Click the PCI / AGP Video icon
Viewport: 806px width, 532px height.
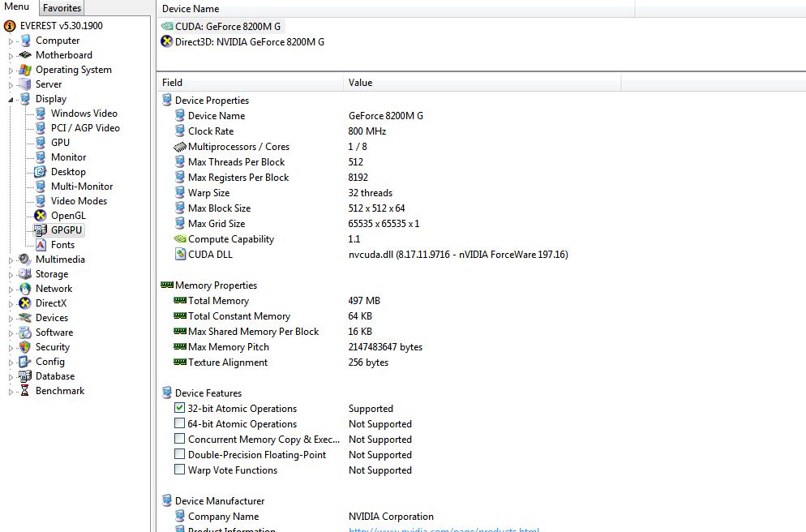pyautogui.click(x=41, y=128)
